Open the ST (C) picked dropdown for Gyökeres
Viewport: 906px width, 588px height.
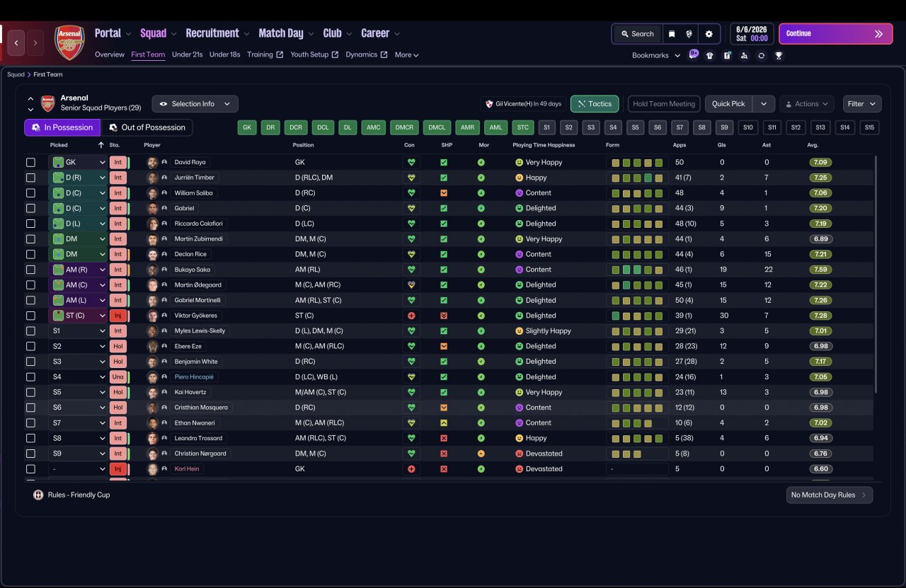click(78, 316)
